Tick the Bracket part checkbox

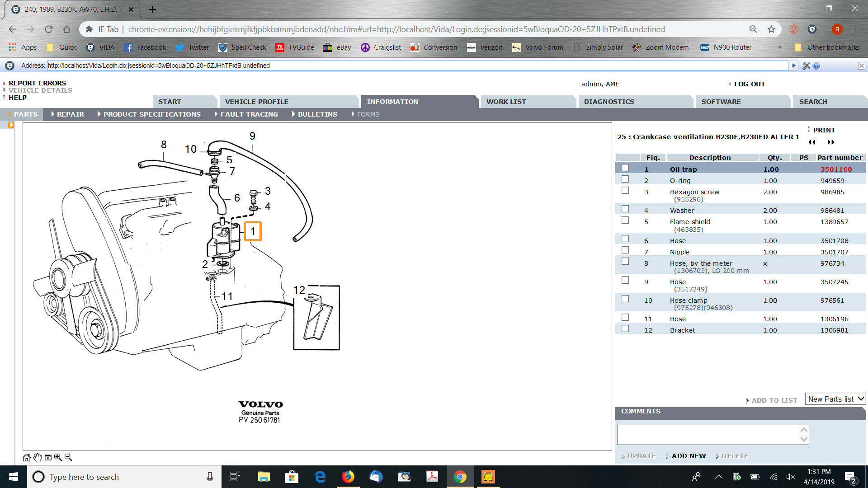coord(625,329)
